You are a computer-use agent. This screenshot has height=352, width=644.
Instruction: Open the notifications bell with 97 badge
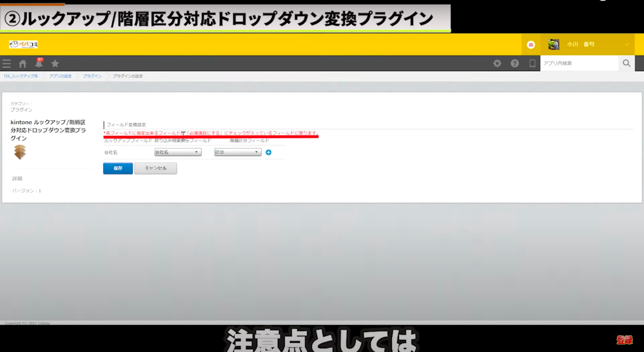(x=39, y=63)
